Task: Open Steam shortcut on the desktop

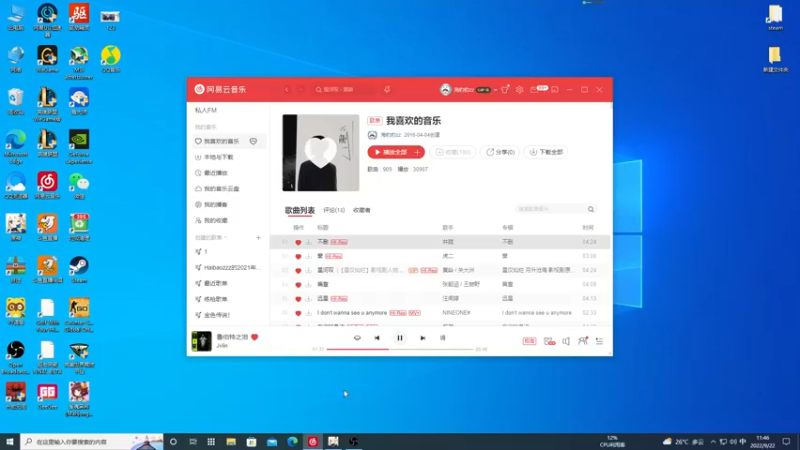Action: 79,270
